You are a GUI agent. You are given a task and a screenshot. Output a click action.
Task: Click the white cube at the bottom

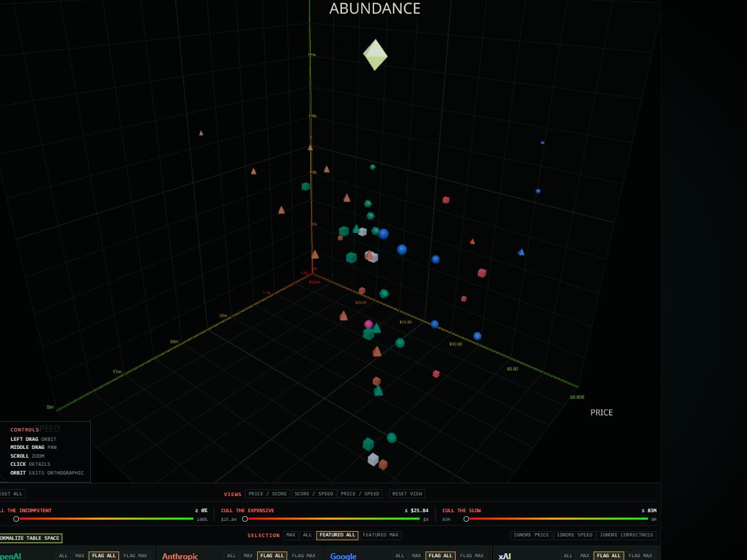(373, 460)
